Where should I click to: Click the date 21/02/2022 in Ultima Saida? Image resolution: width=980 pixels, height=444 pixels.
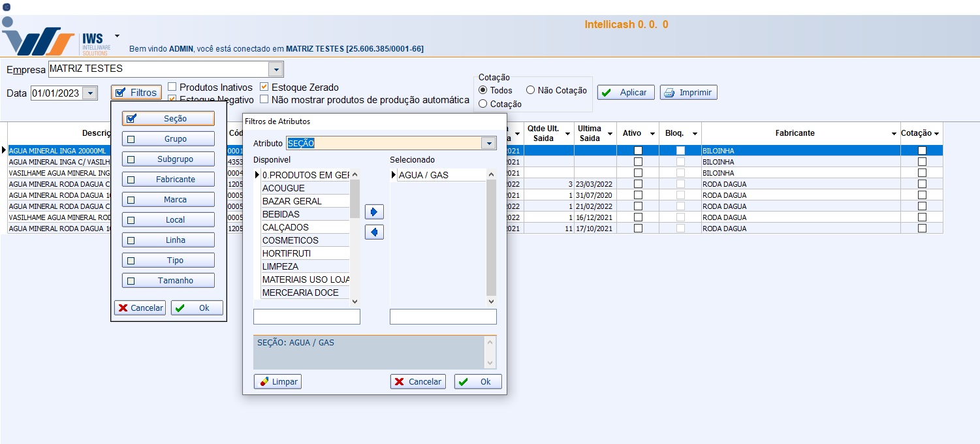pyautogui.click(x=595, y=206)
